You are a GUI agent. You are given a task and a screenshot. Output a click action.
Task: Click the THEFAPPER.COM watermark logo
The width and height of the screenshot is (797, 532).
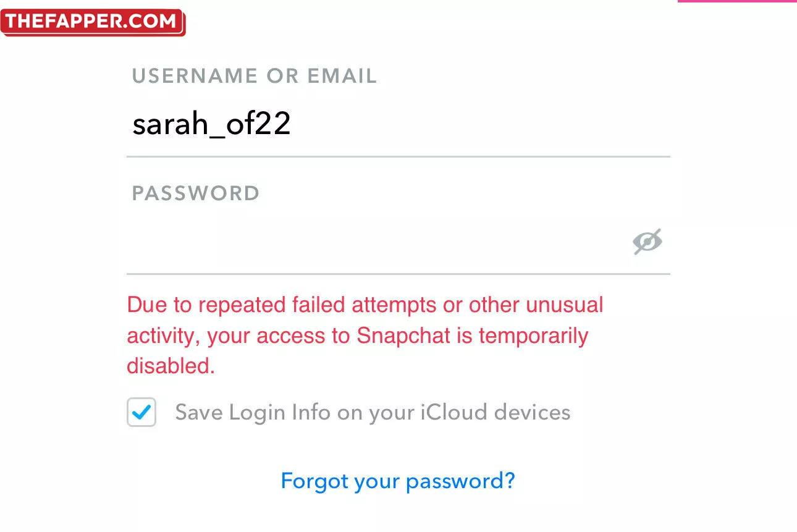92,22
